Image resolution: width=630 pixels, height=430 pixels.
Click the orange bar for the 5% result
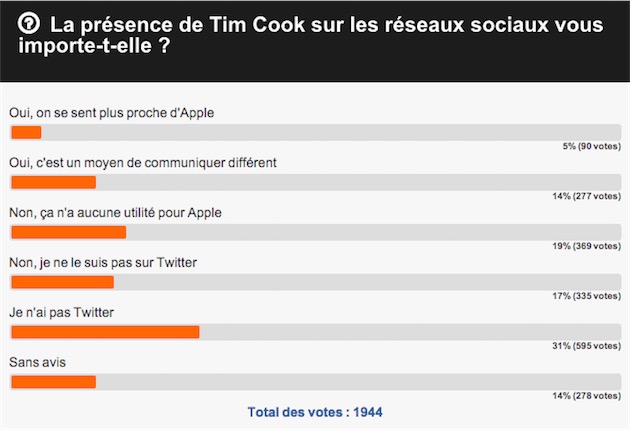(x=26, y=133)
